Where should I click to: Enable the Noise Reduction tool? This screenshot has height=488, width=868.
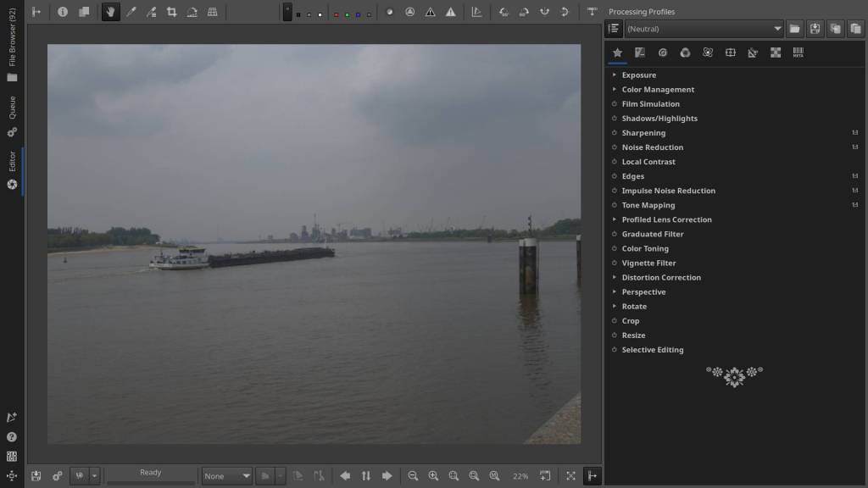click(615, 147)
